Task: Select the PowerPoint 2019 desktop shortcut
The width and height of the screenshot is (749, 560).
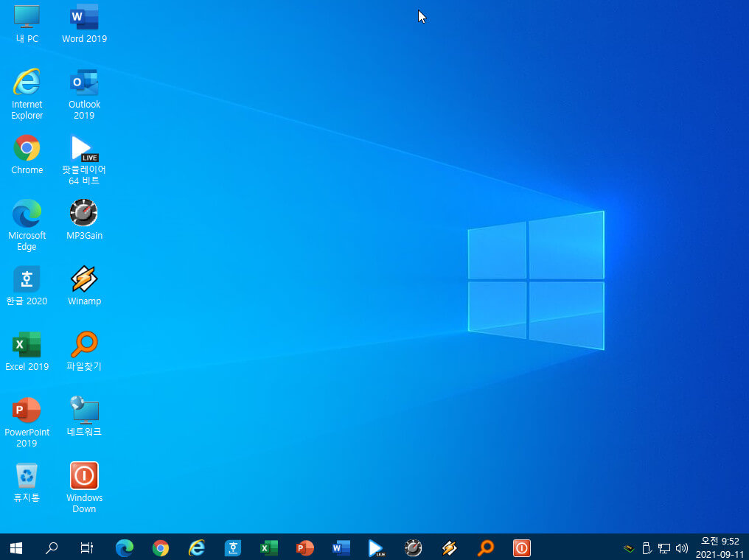Action: point(27,422)
